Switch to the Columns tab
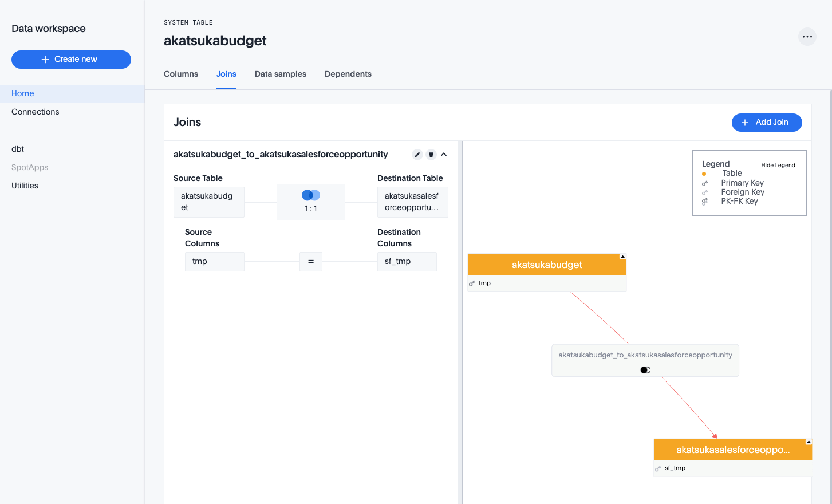Image resolution: width=832 pixels, height=504 pixels. pos(181,74)
